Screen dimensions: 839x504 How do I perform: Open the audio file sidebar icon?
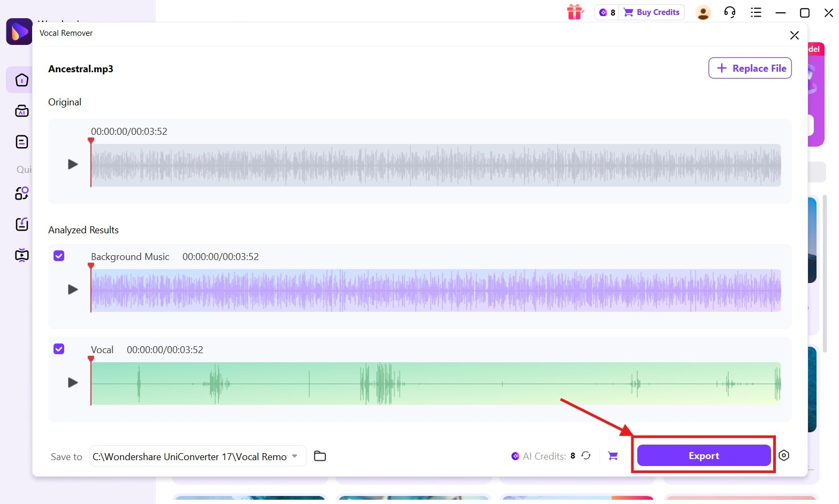[x=22, y=224]
